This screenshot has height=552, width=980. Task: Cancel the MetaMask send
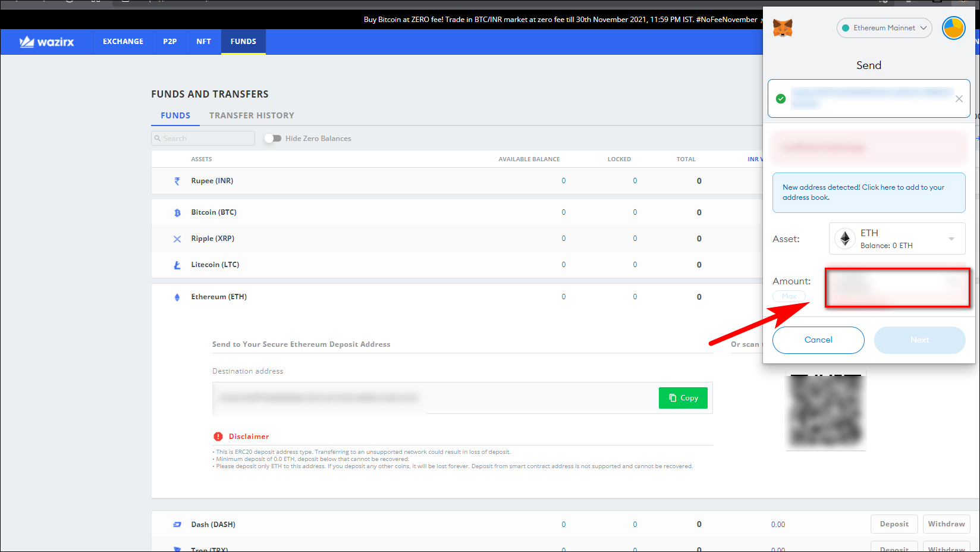click(x=818, y=340)
